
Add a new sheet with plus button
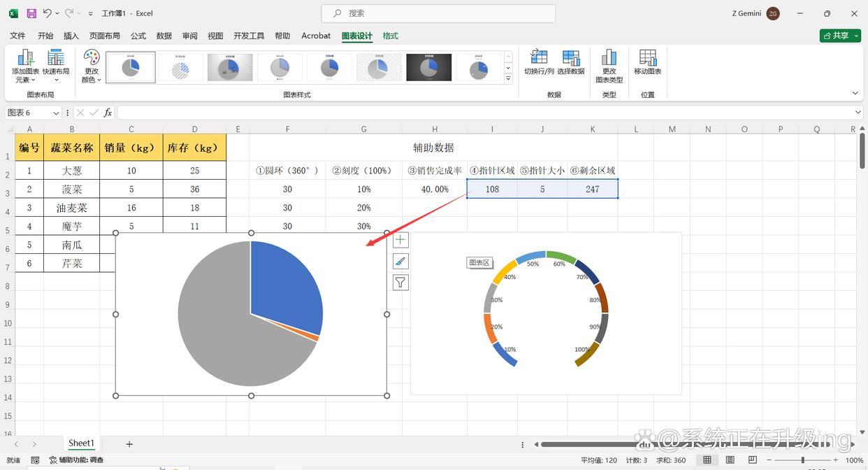(x=129, y=444)
